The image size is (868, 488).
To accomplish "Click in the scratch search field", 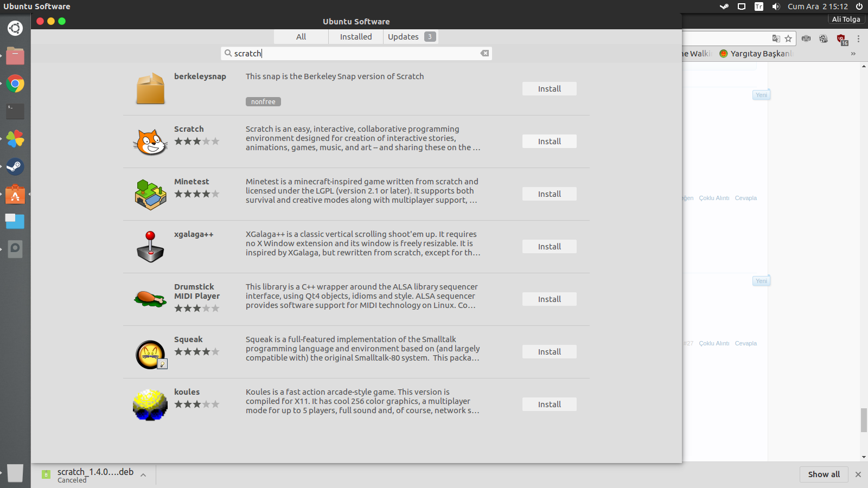I will [x=356, y=53].
